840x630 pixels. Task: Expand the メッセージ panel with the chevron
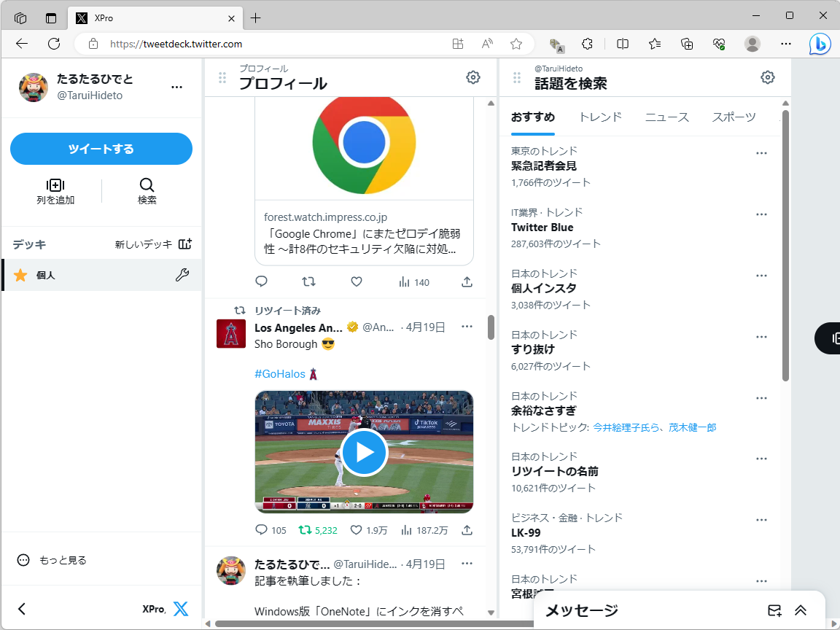click(x=801, y=610)
